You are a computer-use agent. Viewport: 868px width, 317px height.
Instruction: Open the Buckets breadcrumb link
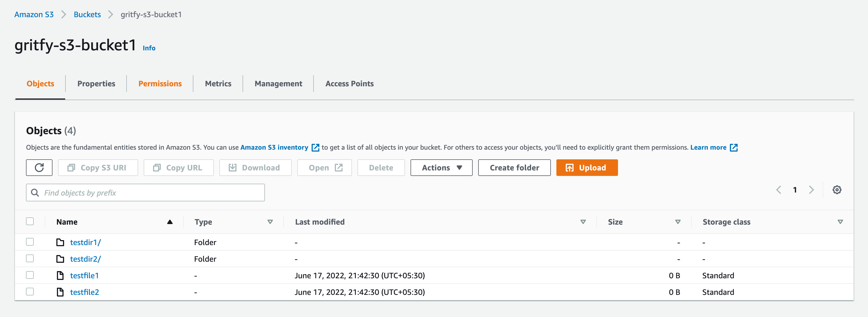(x=87, y=14)
